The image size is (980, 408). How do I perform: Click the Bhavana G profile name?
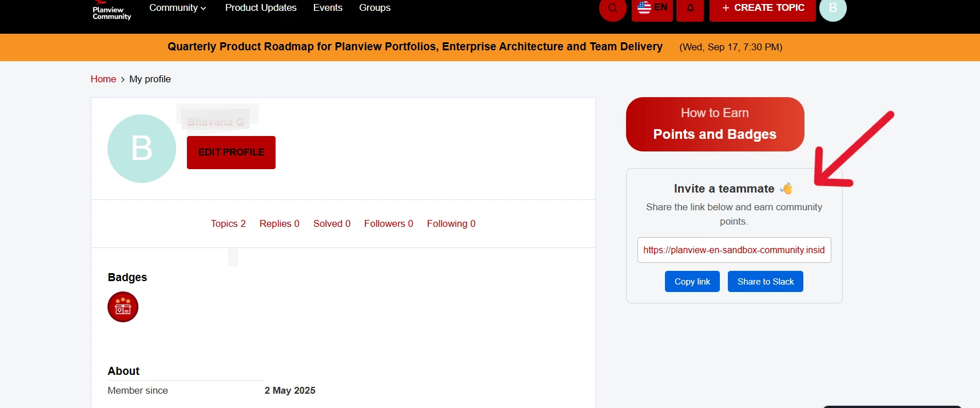[x=216, y=122]
